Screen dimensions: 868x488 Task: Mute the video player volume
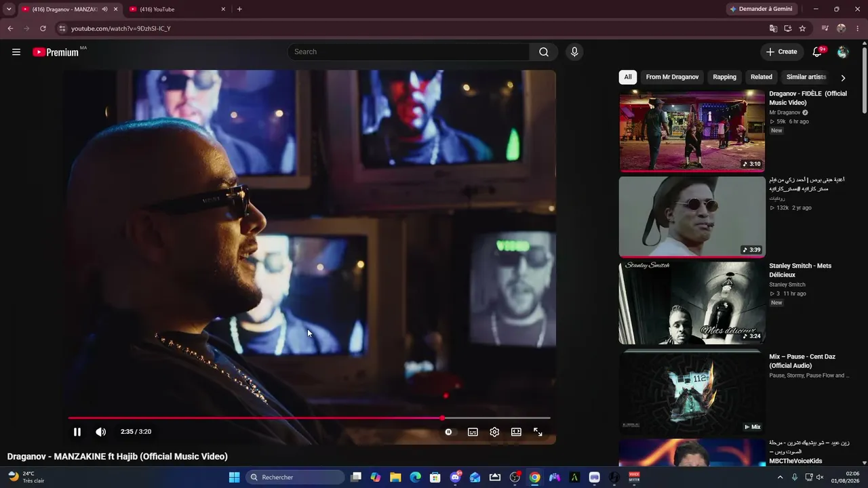pos(100,432)
